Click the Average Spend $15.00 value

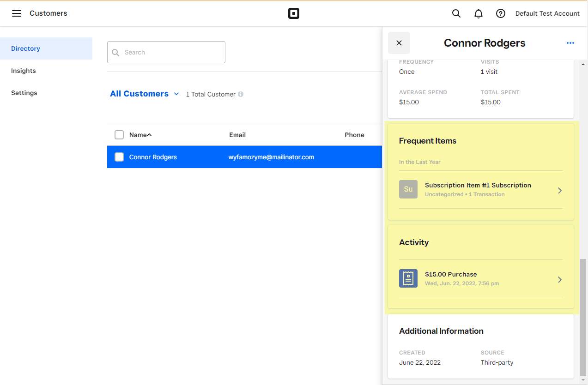[409, 102]
